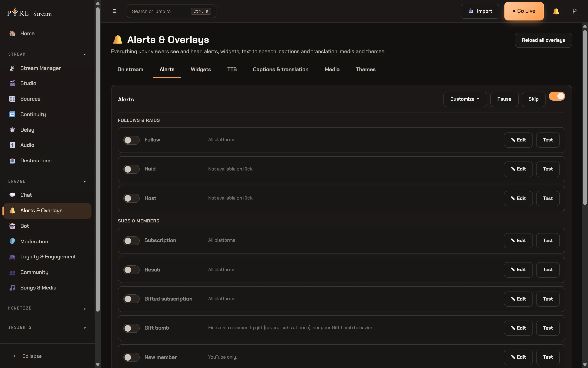Screen dimensions: 588x368
Task: Enable the Raid alert toggle
Action: click(x=131, y=169)
